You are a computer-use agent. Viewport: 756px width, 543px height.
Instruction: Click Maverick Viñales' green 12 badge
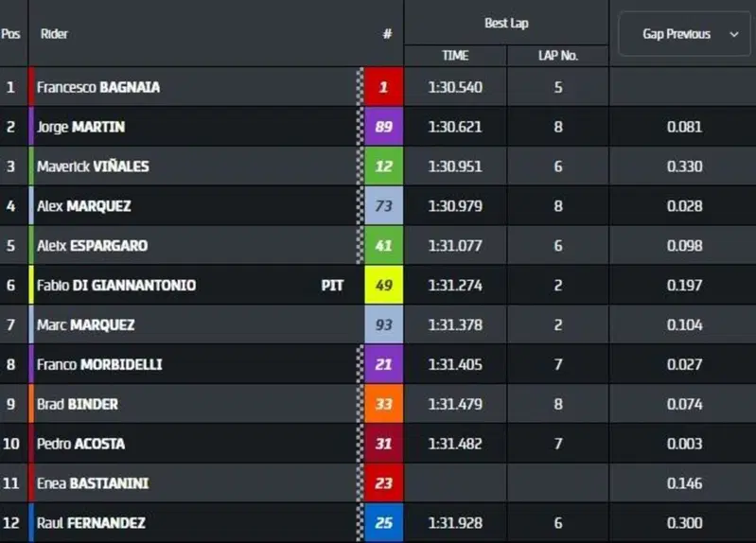click(x=384, y=166)
